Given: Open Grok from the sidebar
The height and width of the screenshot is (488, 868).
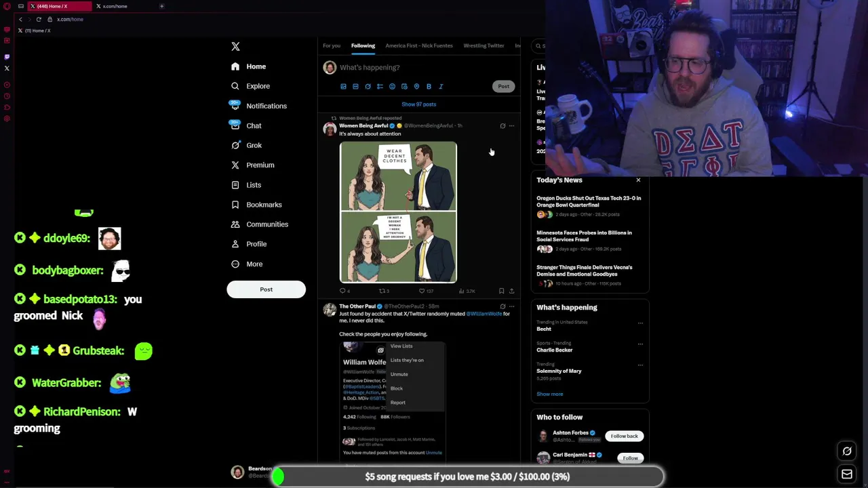Looking at the screenshot, I should tap(246, 145).
